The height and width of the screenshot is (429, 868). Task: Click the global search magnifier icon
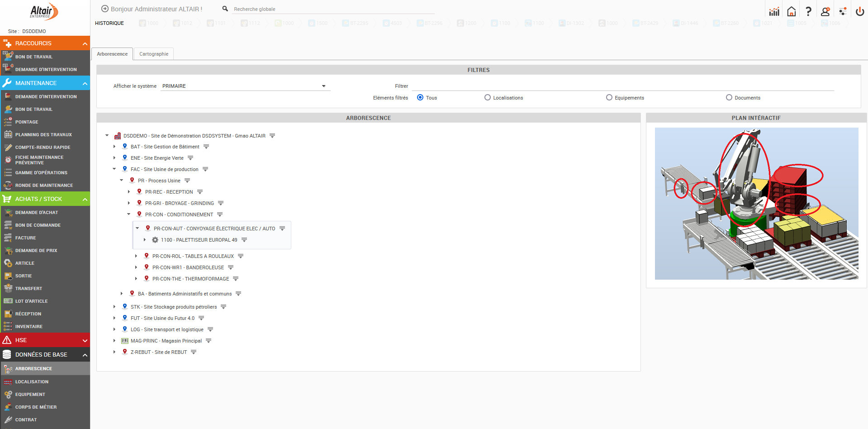225,9
